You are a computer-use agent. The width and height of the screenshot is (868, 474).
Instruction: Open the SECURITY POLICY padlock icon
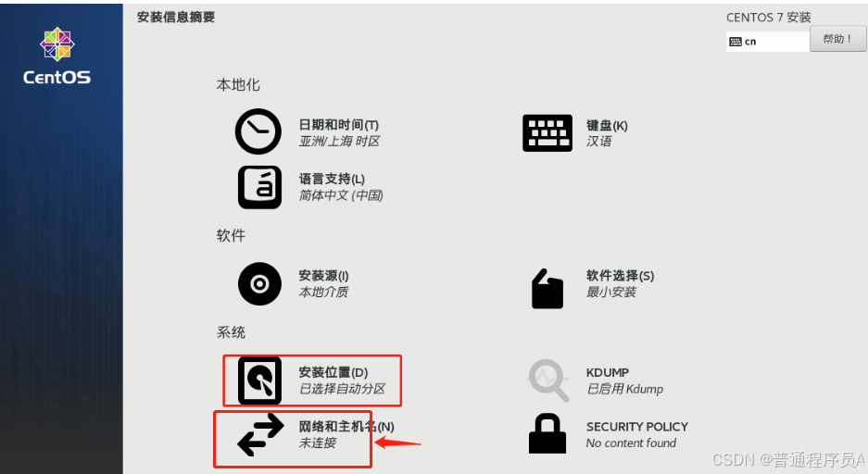pos(547,434)
